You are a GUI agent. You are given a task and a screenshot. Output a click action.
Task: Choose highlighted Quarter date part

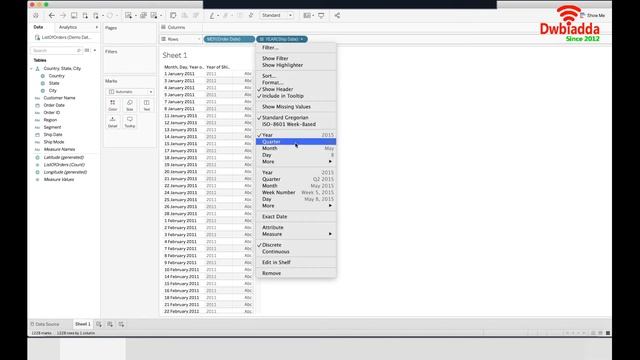(x=296, y=142)
